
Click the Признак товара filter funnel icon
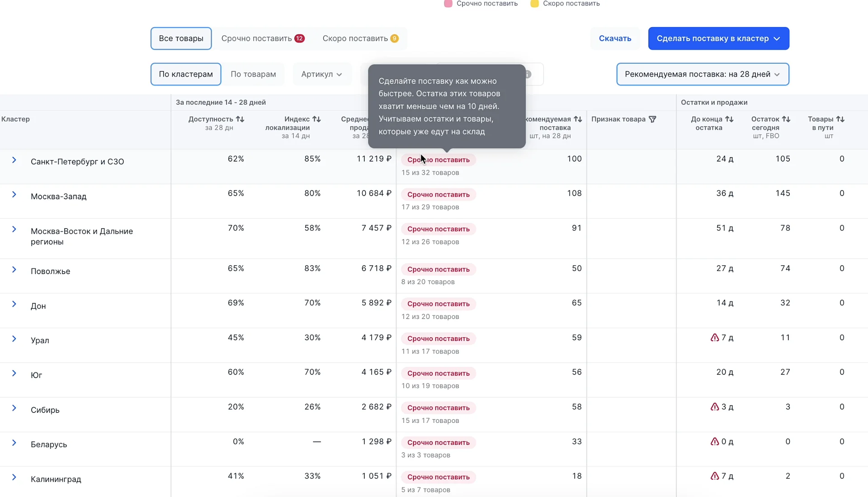(x=652, y=119)
